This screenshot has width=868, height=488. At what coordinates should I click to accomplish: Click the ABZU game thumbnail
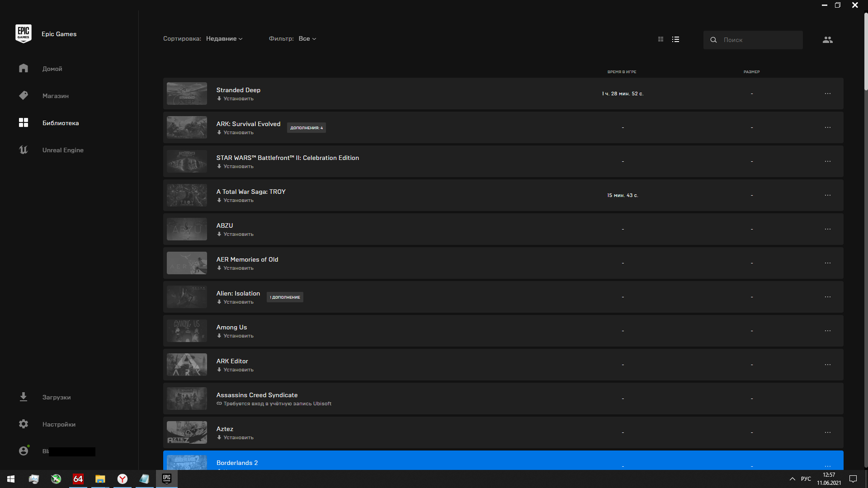(x=187, y=229)
